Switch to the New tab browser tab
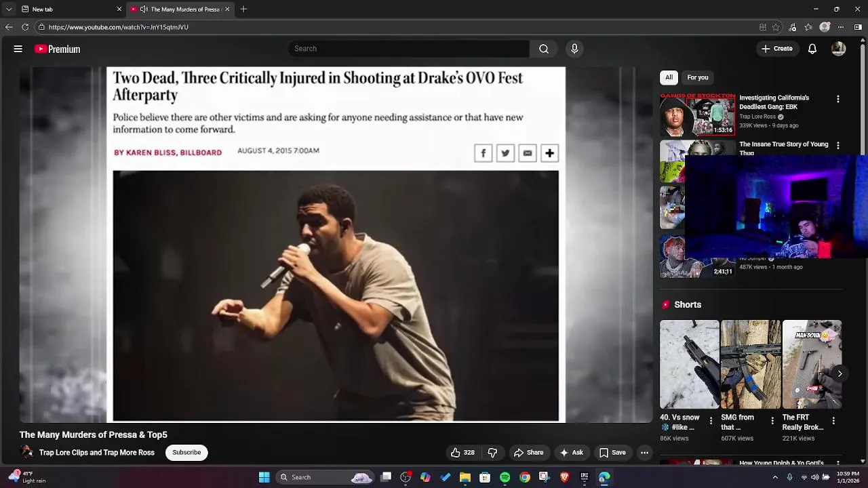Viewport: 868px width, 488px height. 68,9
